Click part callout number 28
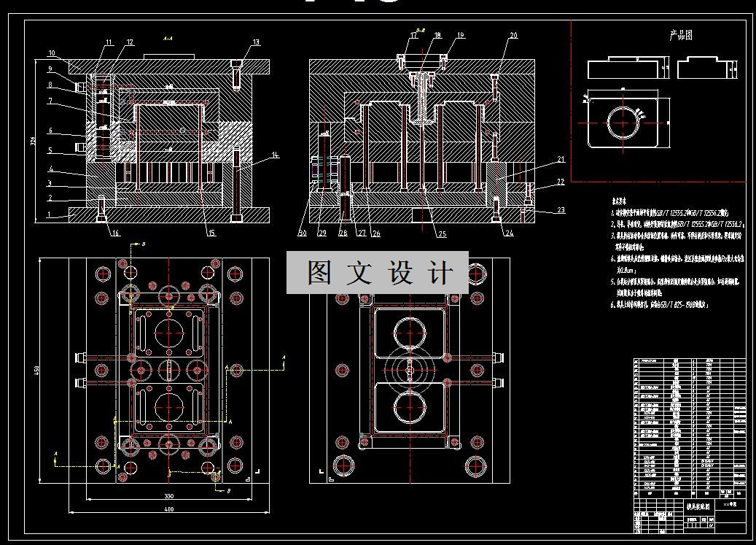 (343, 233)
